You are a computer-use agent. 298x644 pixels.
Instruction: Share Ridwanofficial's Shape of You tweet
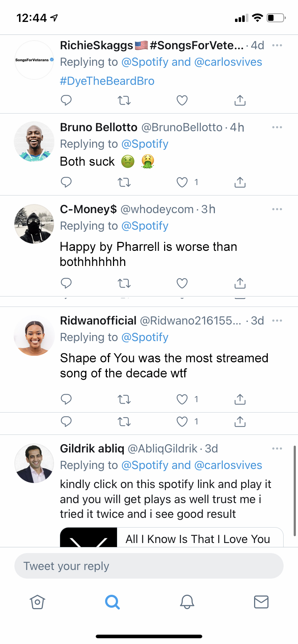240,399
